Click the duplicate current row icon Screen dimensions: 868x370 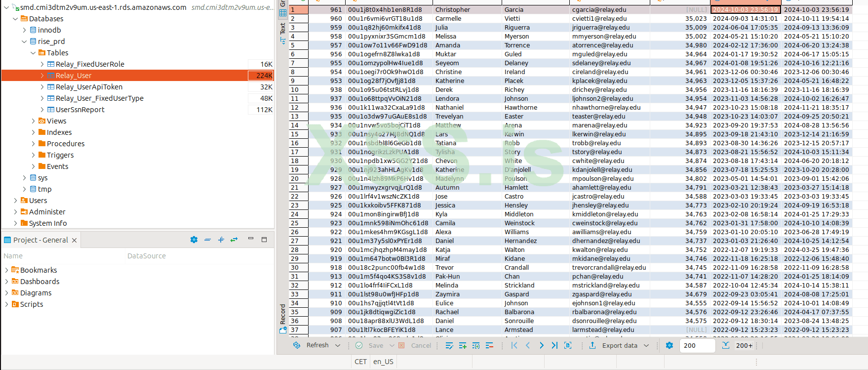[476, 345]
